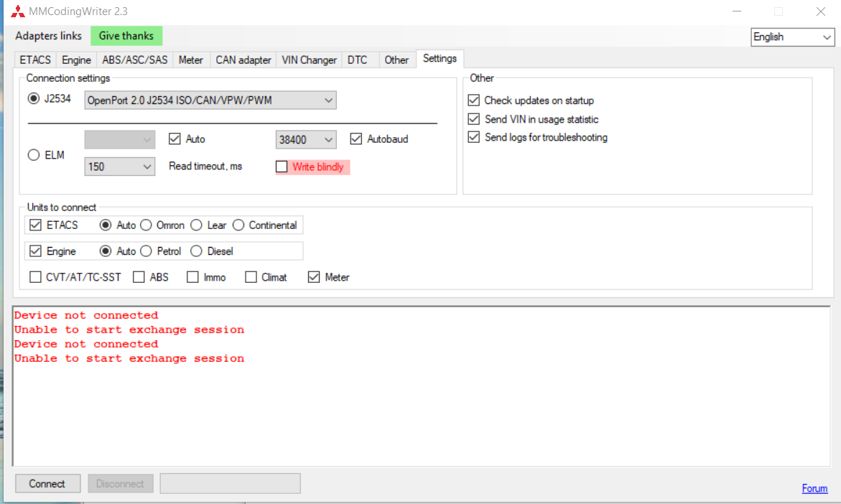This screenshot has height=504, width=841.
Task: Uncheck the ETACS unit checkbox
Action: (x=35, y=225)
